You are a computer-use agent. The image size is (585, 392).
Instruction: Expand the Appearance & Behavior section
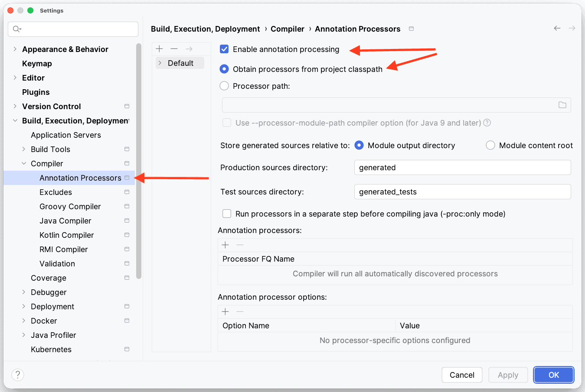coord(15,49)
